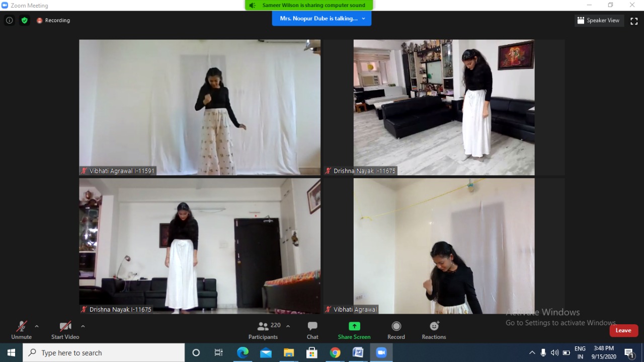Viewport: 644px width, 362px height.
Task: Open the Participants panel
Action: [263, 330]
